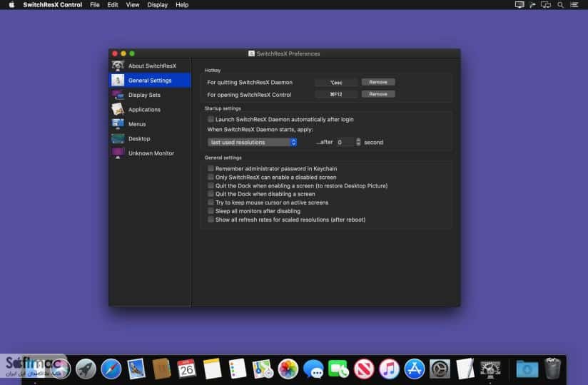The image size is (588, 385).
Task: Open the Mail stamp icon in Dock
Action: (x=136, y=369)
